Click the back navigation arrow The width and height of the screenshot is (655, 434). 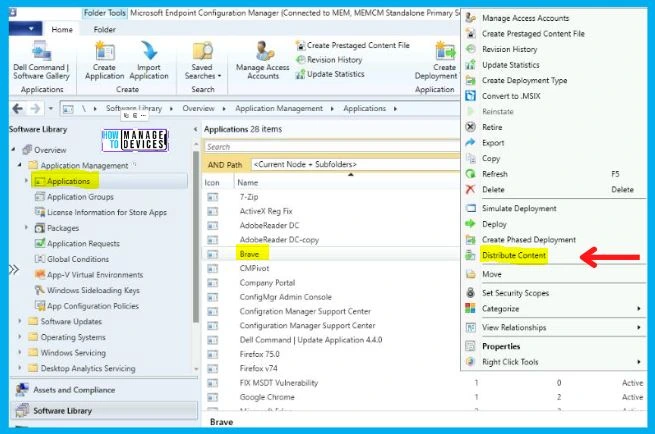point(17,109)
